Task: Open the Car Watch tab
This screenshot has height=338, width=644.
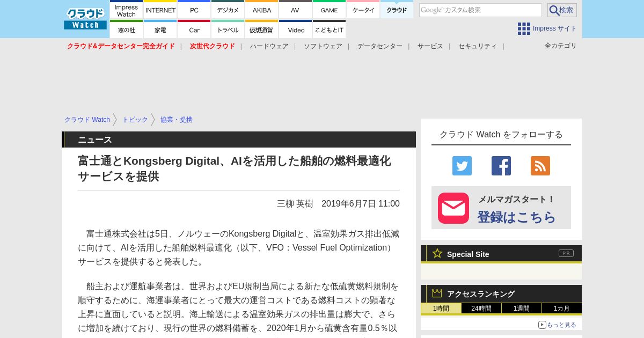Action: point(194,30)
